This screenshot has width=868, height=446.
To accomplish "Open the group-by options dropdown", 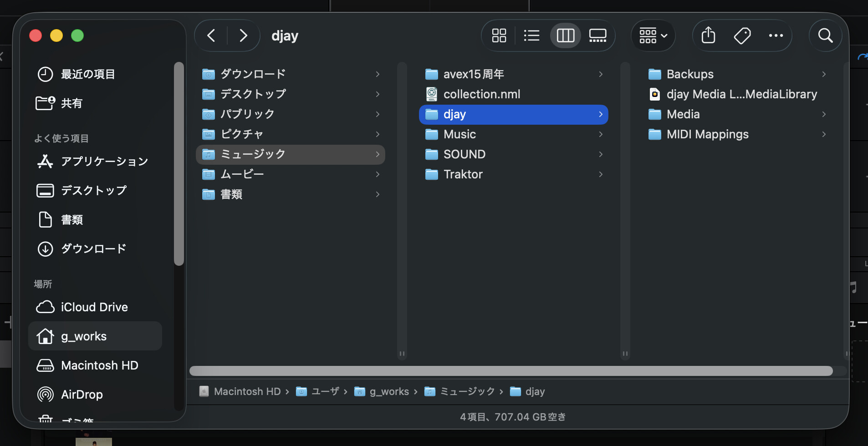I will click(x=653, y=35).
